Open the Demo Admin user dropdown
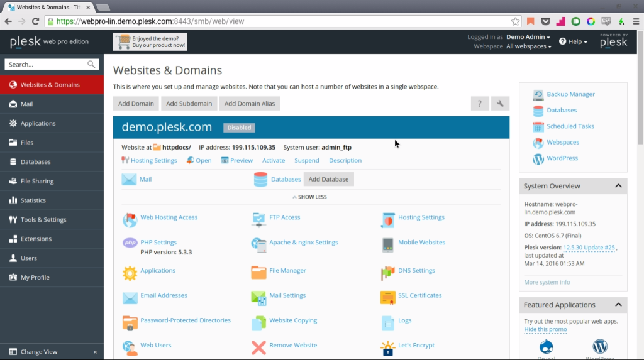This screenshot has height=360, width=644. point(528,37)
